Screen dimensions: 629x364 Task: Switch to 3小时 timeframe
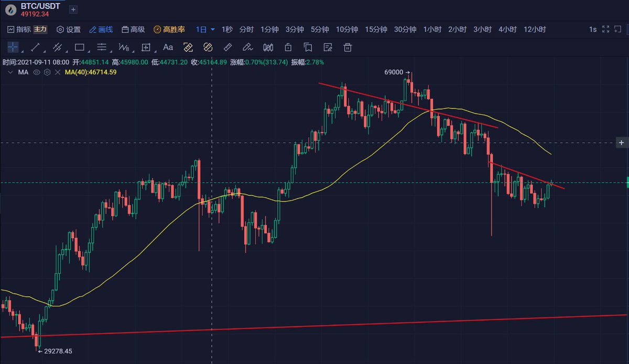coord(482,29)
